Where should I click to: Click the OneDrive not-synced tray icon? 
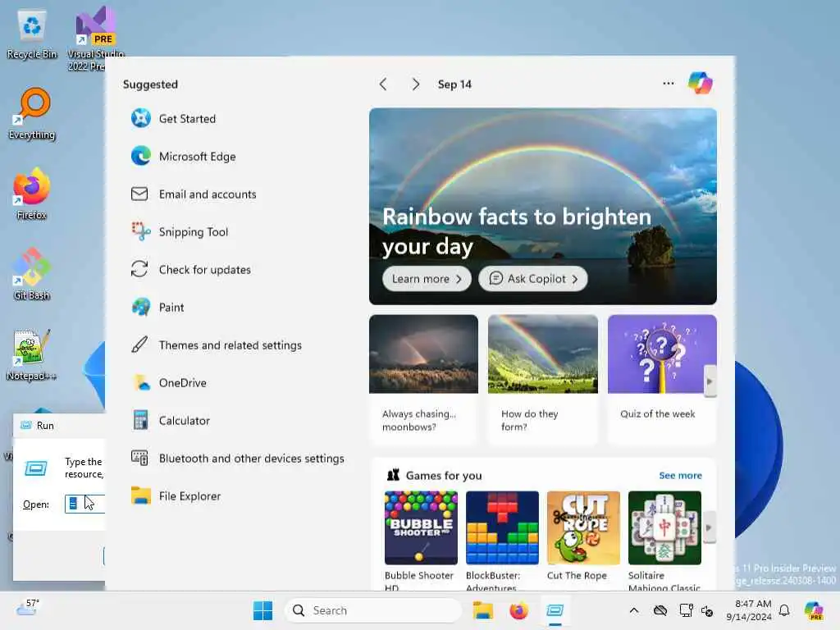(660, 610)
